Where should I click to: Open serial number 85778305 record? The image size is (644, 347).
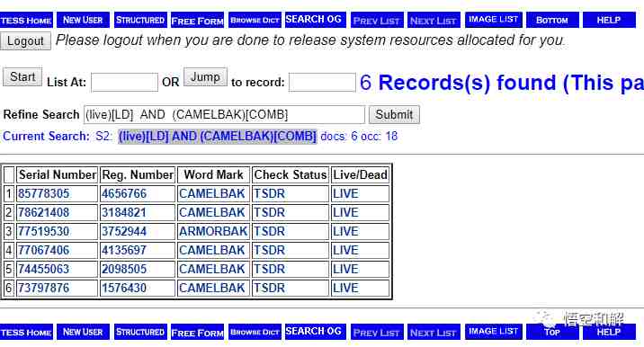43,193
